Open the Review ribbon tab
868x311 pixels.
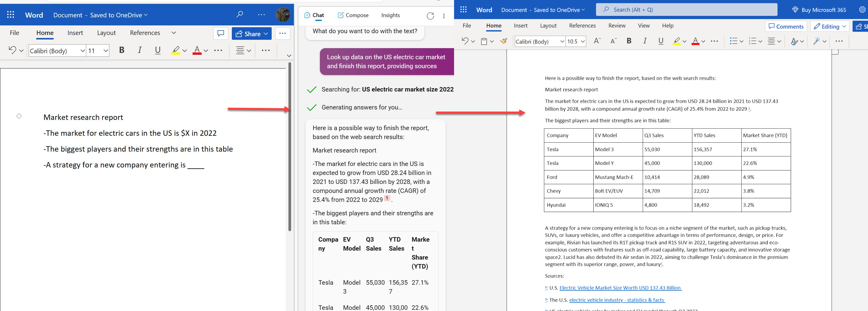pyautogui.click(x=617, y=26)
